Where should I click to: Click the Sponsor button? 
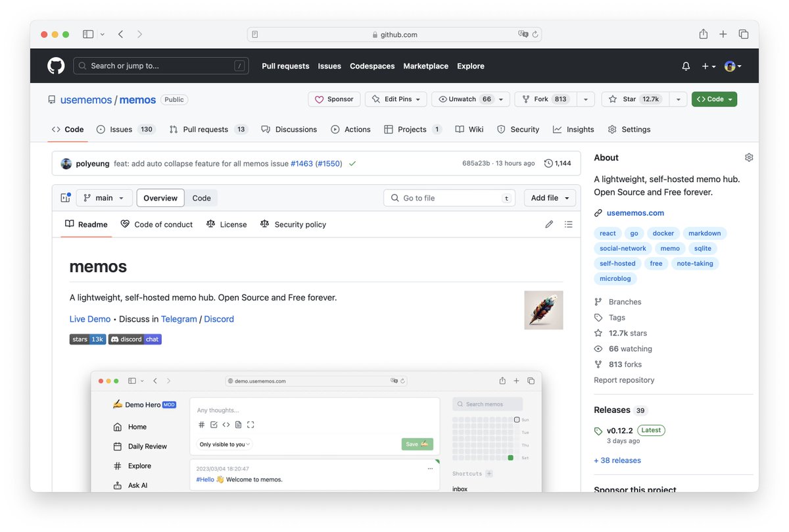[334, 99]
